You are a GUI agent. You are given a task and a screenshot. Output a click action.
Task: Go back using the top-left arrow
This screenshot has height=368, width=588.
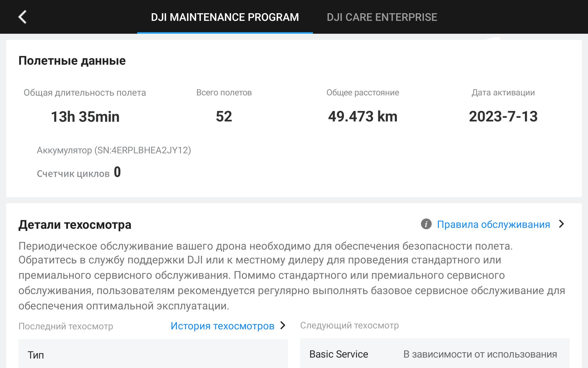tap(22, 17)
